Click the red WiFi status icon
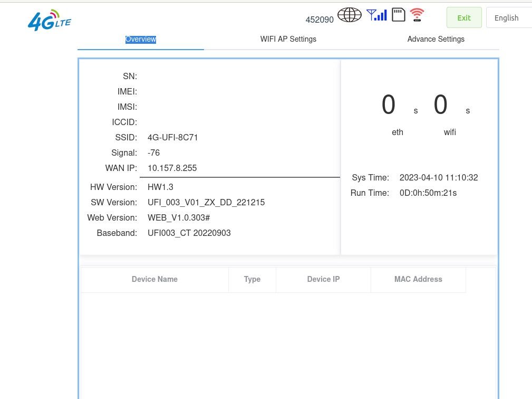This screenshot has width=532, height=399. pos(417,15)
